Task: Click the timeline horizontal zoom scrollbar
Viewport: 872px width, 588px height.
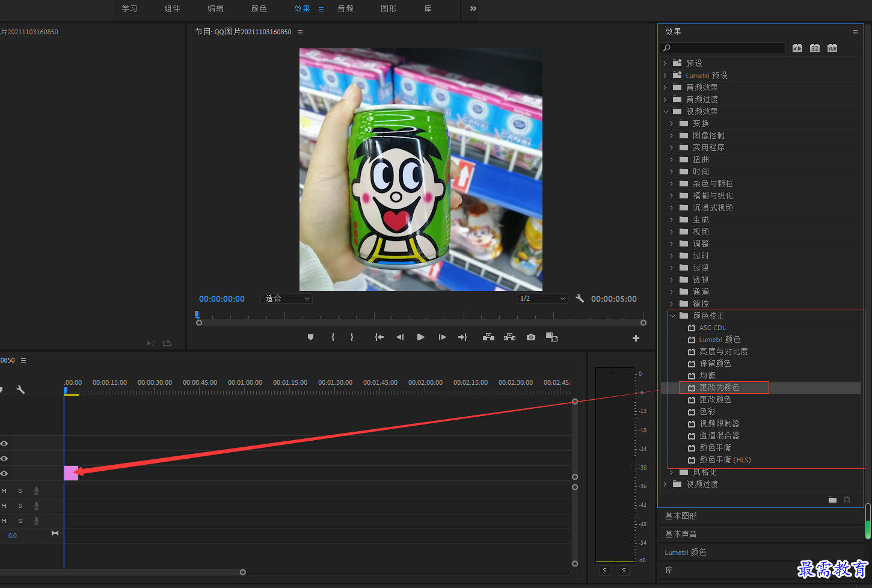Action: click(x=121, y=572)
